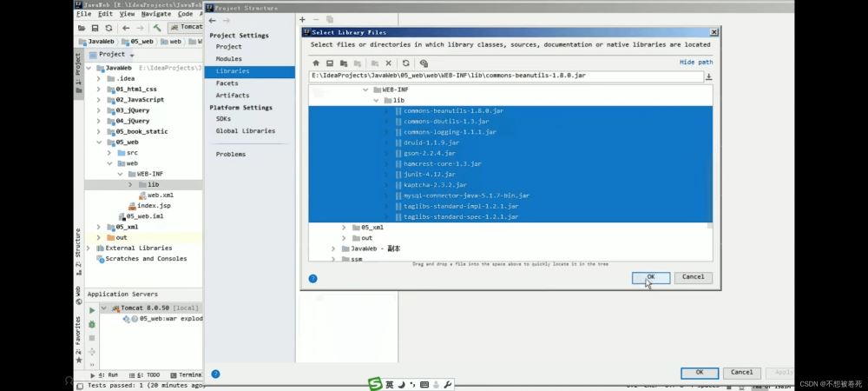The height and width of the screenshot is (391, 868).
Task: Cancel the Select Library Files dialog
Action: 693,277
